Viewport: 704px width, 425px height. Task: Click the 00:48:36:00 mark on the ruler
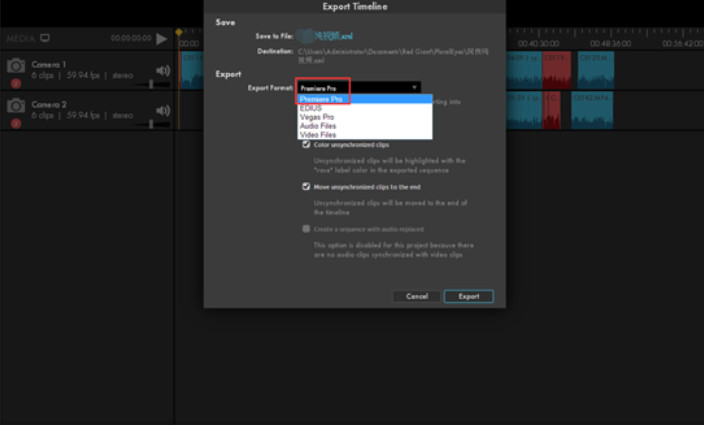click(611, 44)
